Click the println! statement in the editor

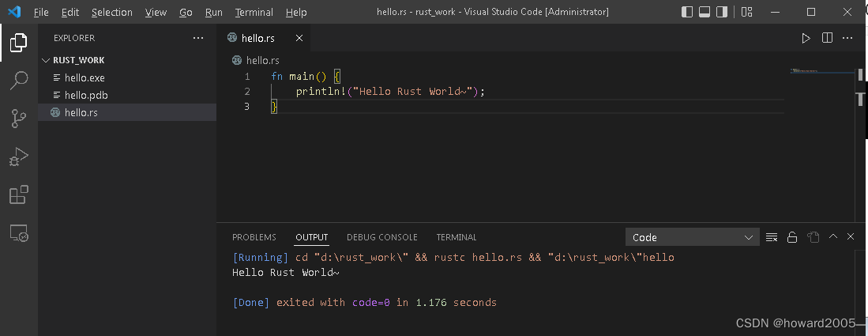pos(391,91)
